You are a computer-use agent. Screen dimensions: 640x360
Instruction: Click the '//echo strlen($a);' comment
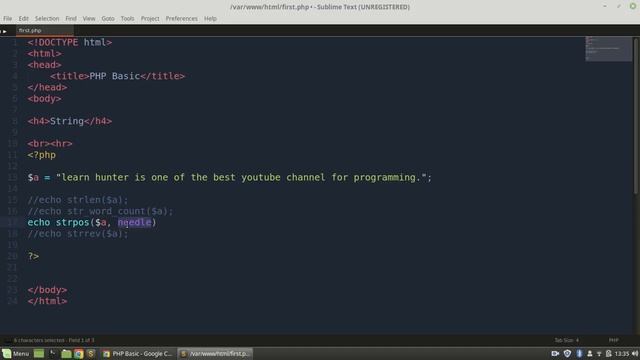point(78,200)
